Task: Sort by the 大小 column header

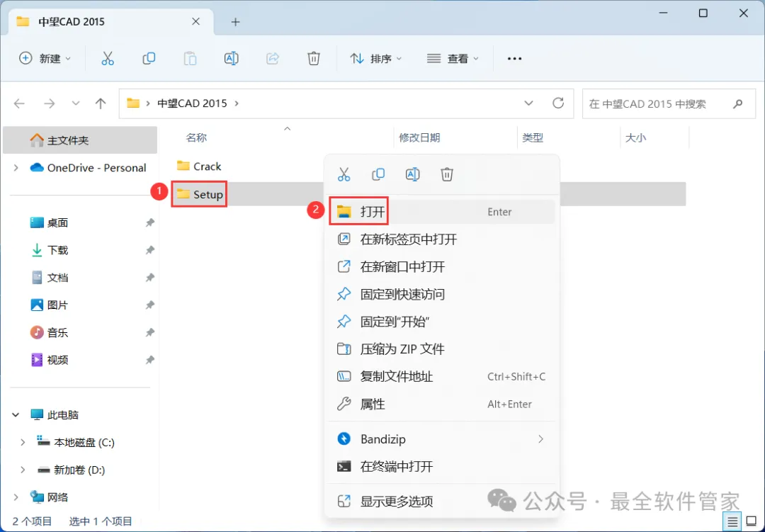Action: 635,137
